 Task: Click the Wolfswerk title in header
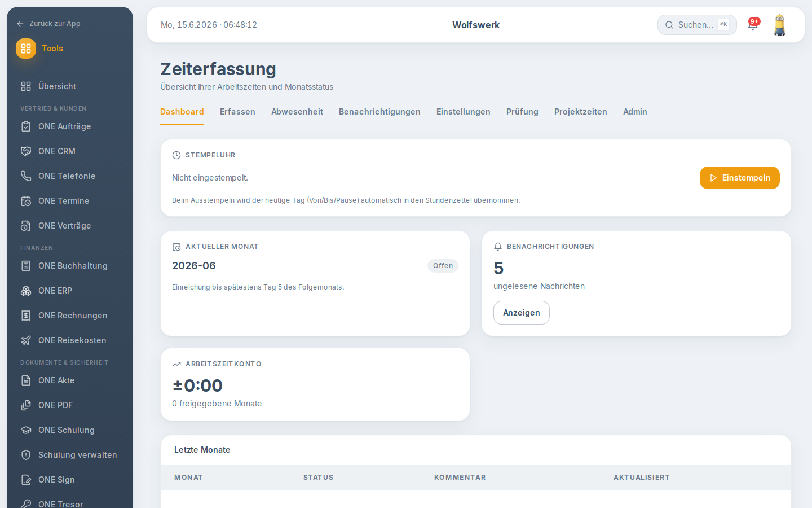pyautogui.click(x=476, y=25)
